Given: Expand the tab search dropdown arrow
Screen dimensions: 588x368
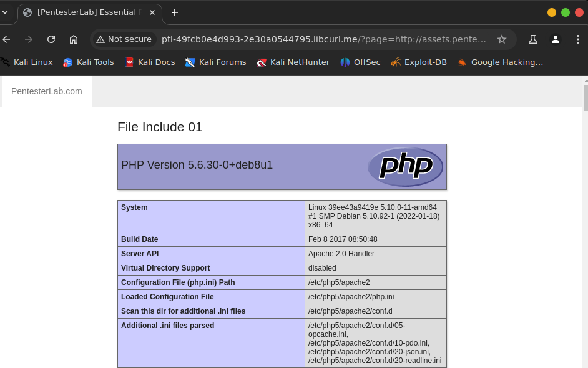Looking at the screenshot, I should 5,12.
